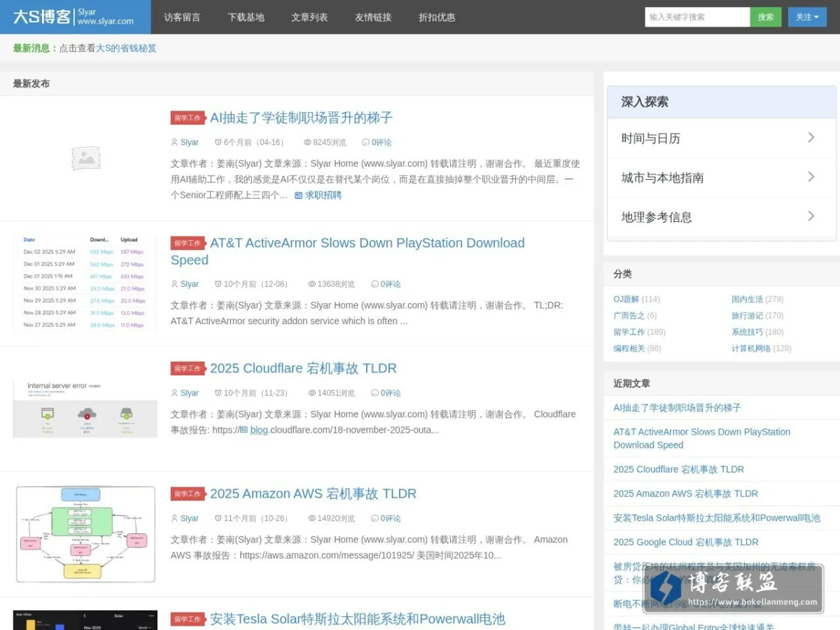Viewport: 840px width, 630px height.
Task: Open author Slyar on AT&T article
Action: (x=189, y=284)
